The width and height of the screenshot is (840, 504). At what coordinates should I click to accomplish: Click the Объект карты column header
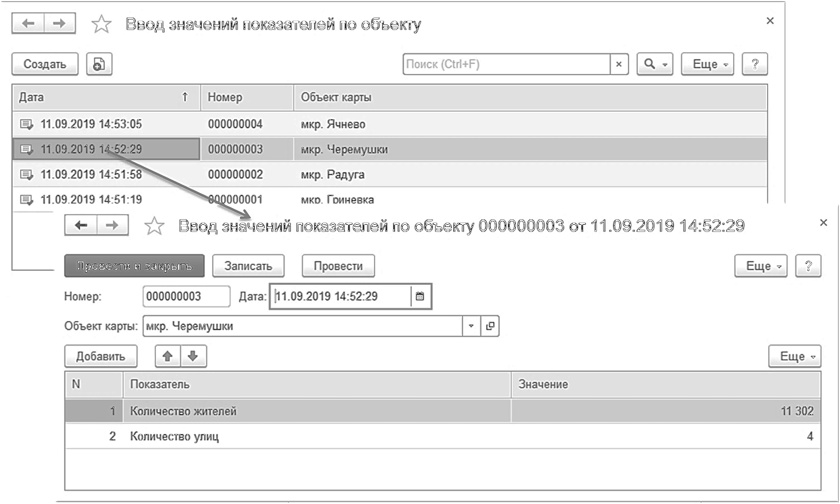click(x=530, y=97)
